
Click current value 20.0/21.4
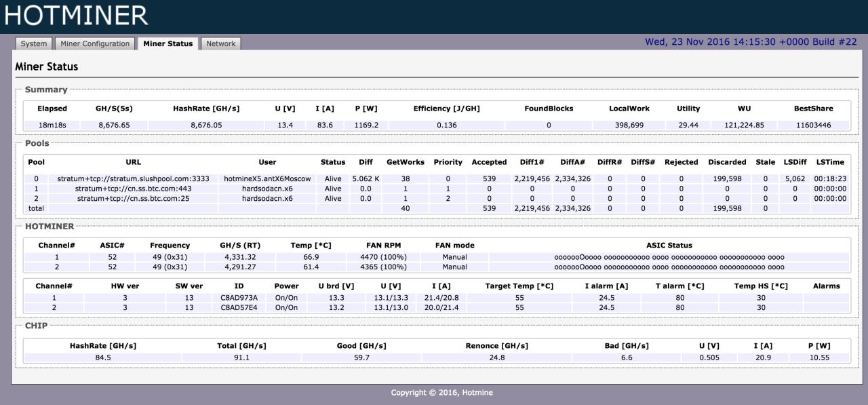(x=441, y=307)
